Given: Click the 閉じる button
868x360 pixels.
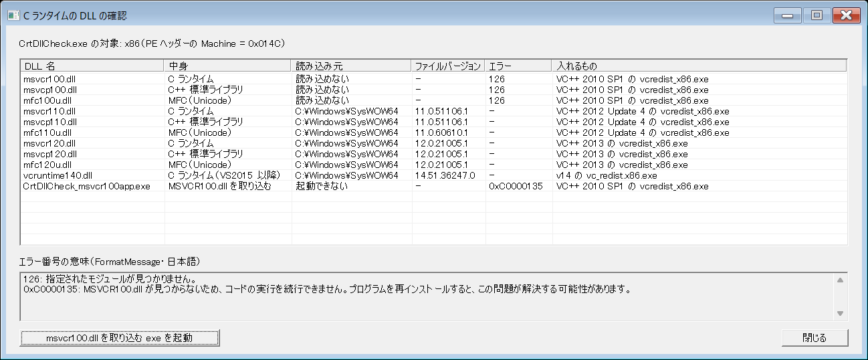Looking at the screenshot, I should [x=815, y=338].
